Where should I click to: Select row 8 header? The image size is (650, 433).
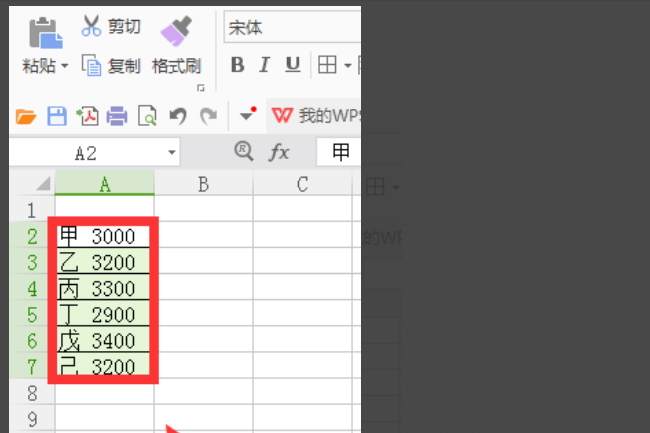[32, 393]
